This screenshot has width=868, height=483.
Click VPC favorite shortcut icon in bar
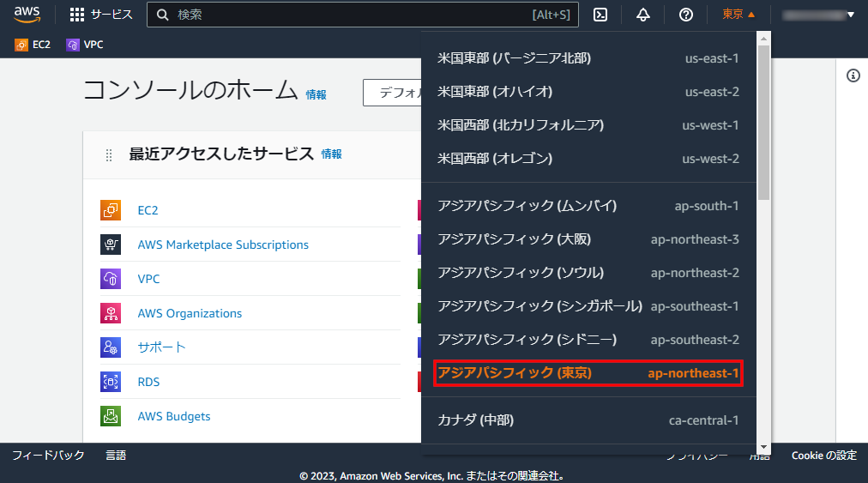tap(73, 45)
